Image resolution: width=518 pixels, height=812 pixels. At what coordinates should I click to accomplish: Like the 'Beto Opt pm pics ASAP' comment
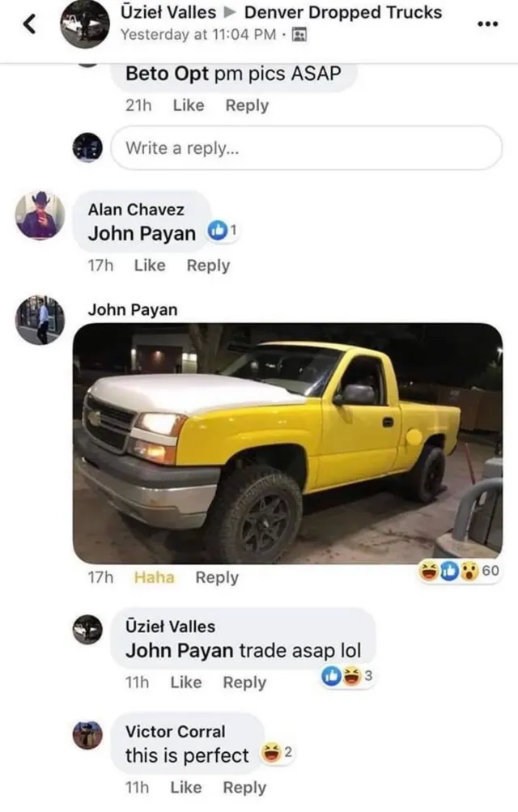pos(189,105)
